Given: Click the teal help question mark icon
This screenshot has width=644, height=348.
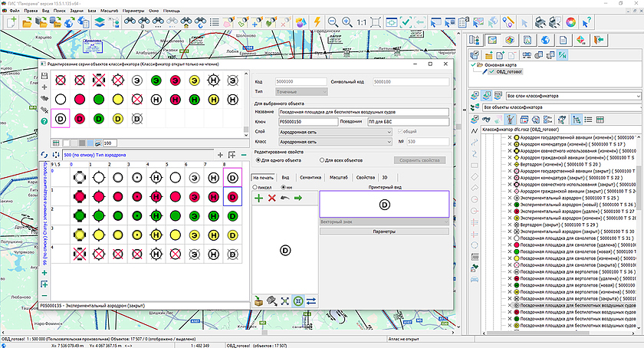Looking at the screenshot, I should click(44, 122).
